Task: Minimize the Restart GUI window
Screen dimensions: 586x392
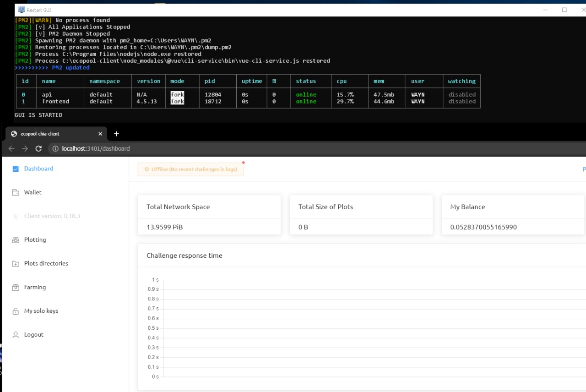Action: (x=545, y=10)
